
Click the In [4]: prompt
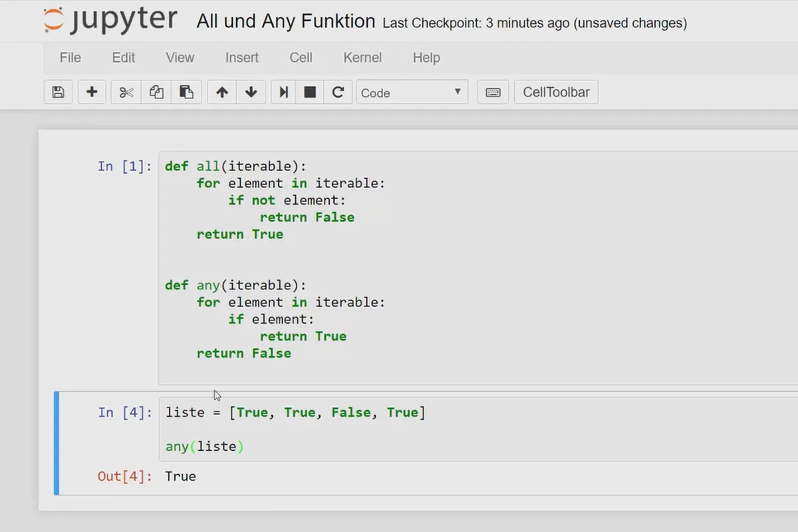coord(124,412)
